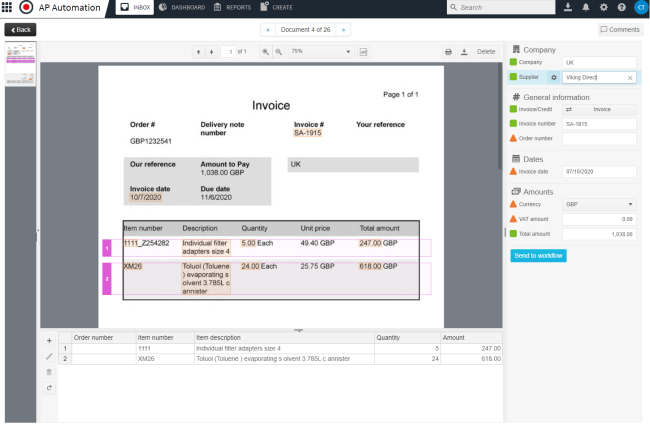Add a new line item with plus

tap(49, 341)
